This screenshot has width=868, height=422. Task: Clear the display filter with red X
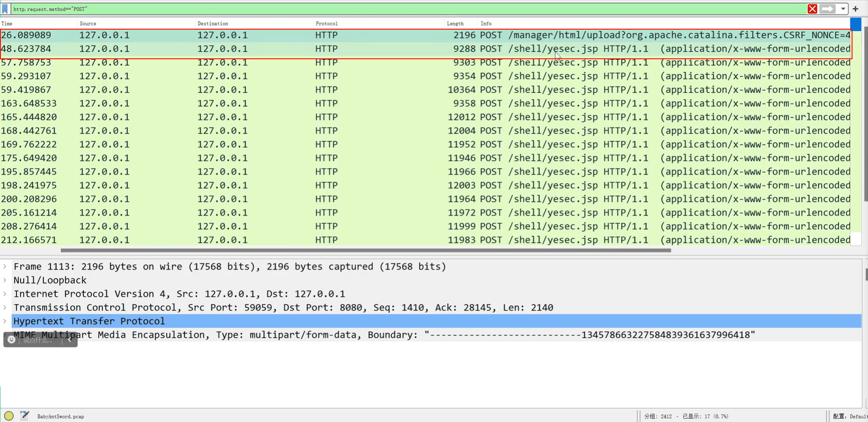[x=812, y=9]
